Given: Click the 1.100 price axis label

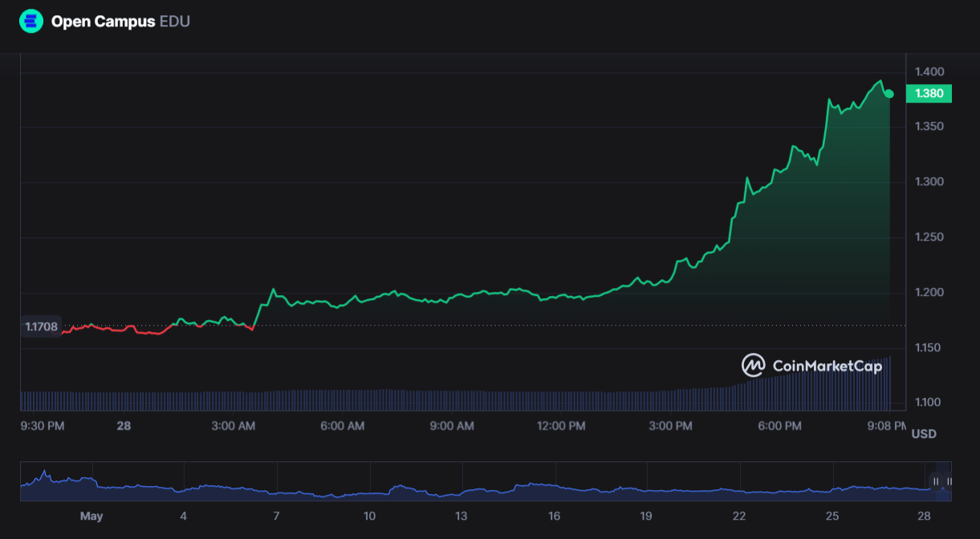Looking at the screenshot, I should click(x=929, y=403).
